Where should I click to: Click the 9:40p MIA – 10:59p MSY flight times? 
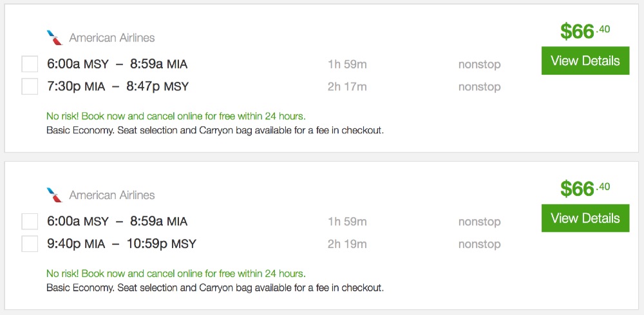(122, 243)
